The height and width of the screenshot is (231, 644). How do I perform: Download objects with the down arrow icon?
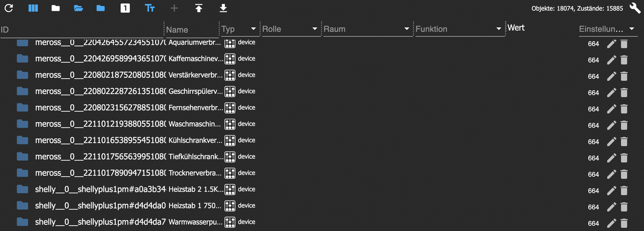[x=223, y=8]
